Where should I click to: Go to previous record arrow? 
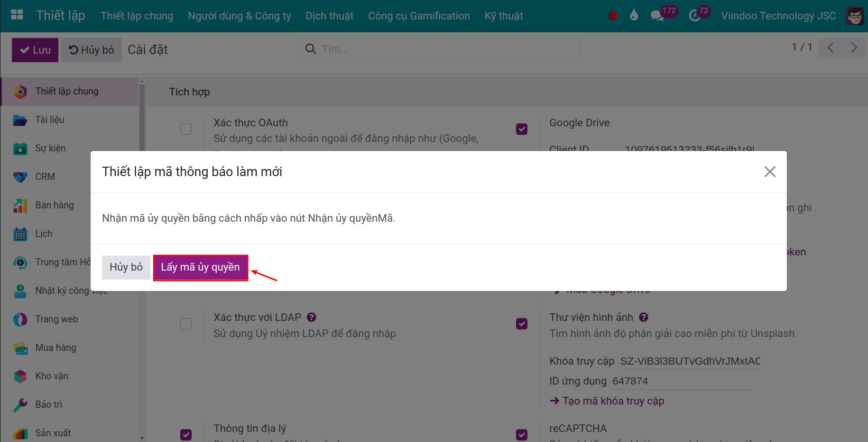(x=831, y=47)
